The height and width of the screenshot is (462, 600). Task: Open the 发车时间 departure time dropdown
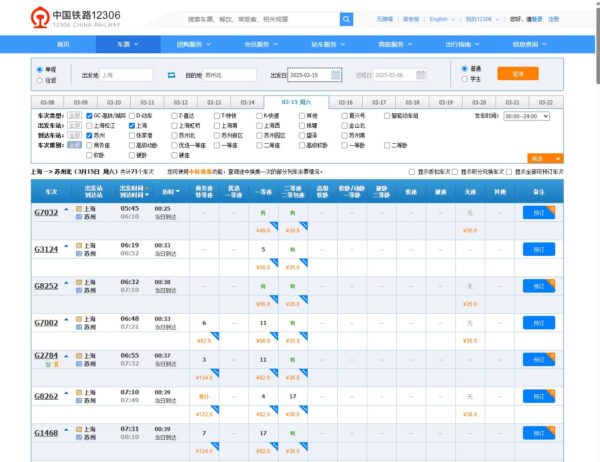point(527,116)
